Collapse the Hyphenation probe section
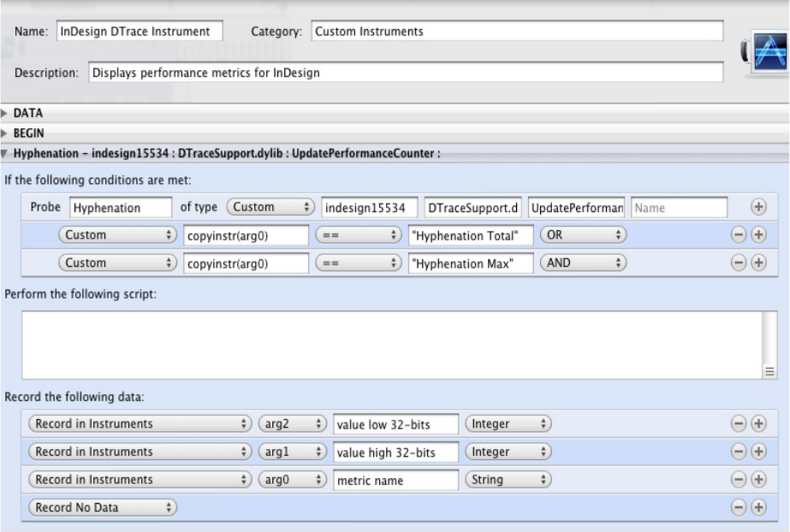This screenshot has width=790, height=532. [x=6, y=153]
